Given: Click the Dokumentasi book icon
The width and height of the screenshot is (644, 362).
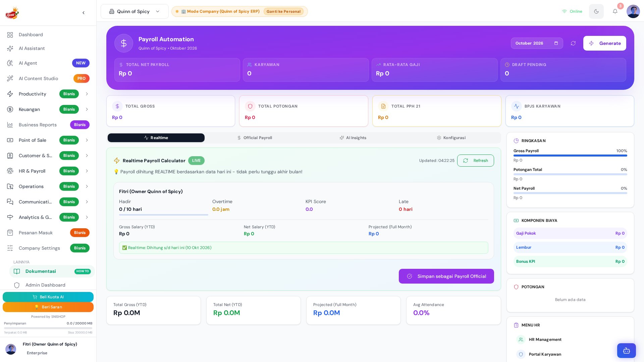Looking at the screenshot, I should (17, 271).
